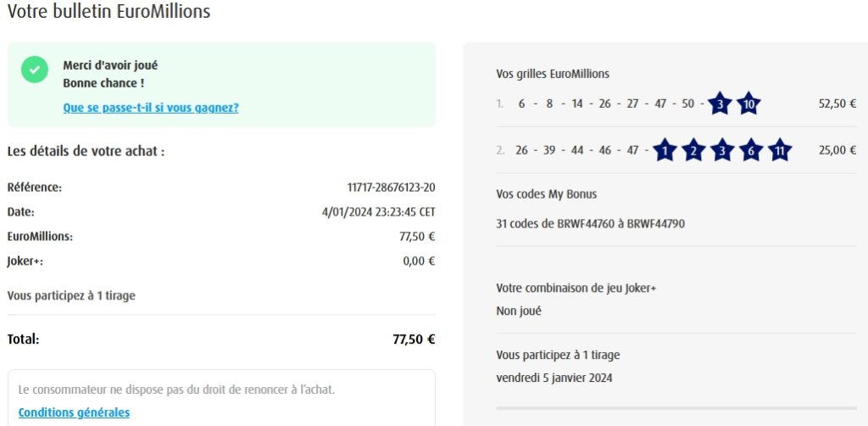
Task: Open 'Que se passe-t-il si vous gagnez?' link
Action: click(151, 108)
